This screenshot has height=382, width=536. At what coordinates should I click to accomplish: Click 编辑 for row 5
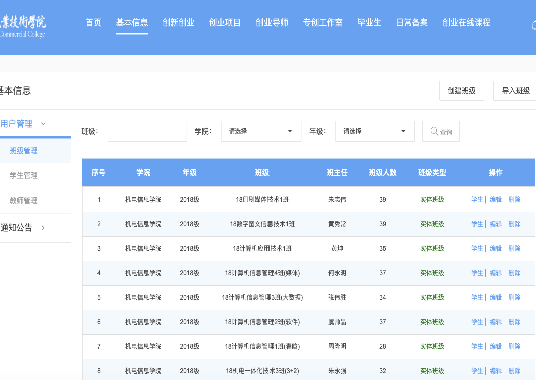coord(496,297)
